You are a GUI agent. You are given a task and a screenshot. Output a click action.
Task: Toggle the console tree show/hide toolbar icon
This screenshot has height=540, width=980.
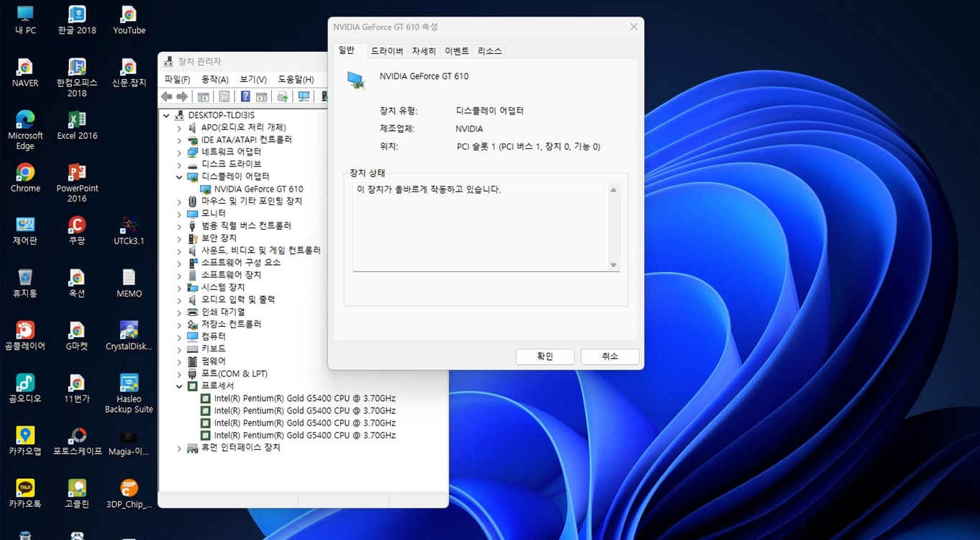(x=204, y=96)
